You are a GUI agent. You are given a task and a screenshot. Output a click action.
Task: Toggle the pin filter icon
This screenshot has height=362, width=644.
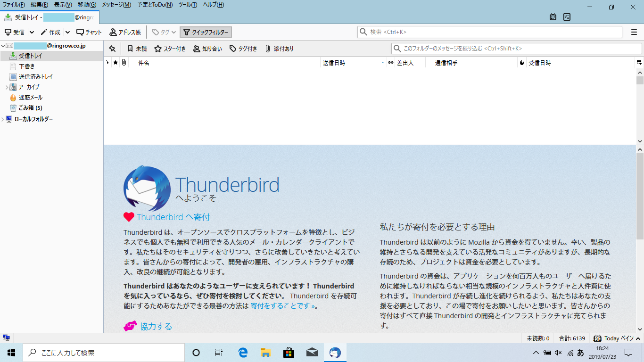click(x=112, y=49)
